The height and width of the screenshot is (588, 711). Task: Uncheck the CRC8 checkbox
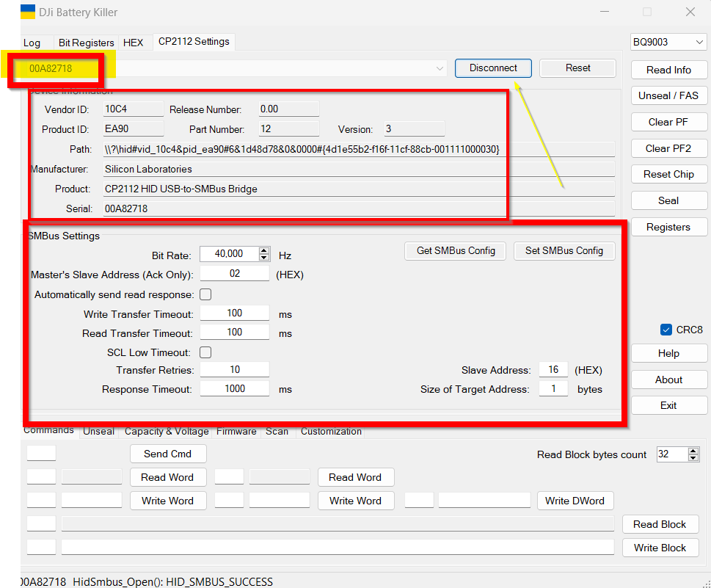pos(666,330)
